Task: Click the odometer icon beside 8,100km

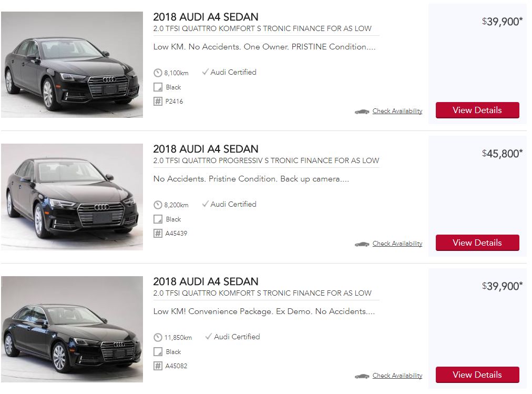Action: point(158,73)
